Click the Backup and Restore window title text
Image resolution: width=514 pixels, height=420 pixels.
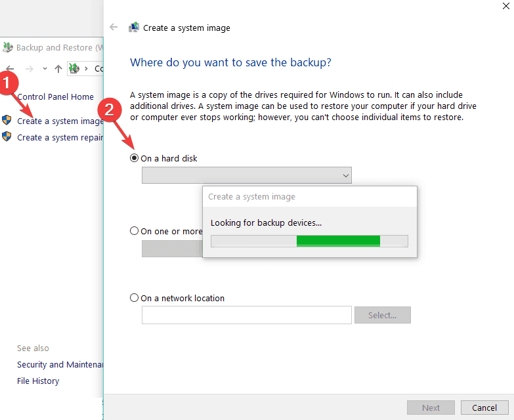point(59,48)
